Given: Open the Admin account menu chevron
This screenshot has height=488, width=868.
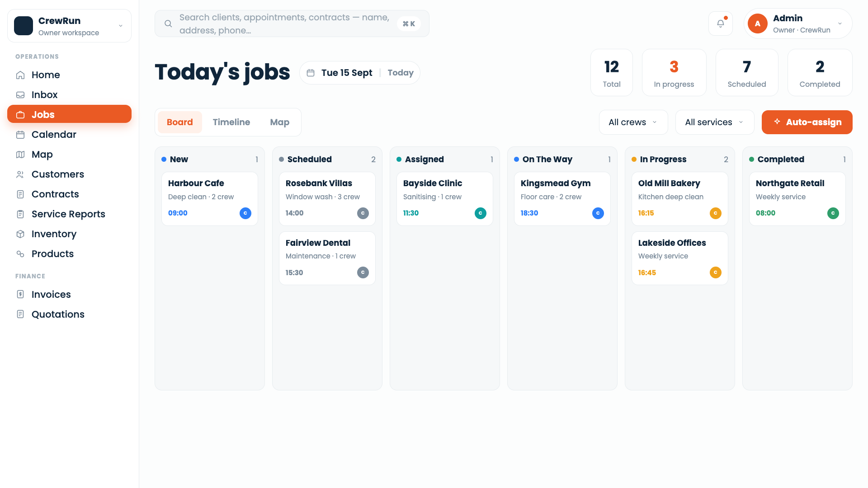Looking at the screenshot, I should [x=840, y=23].
